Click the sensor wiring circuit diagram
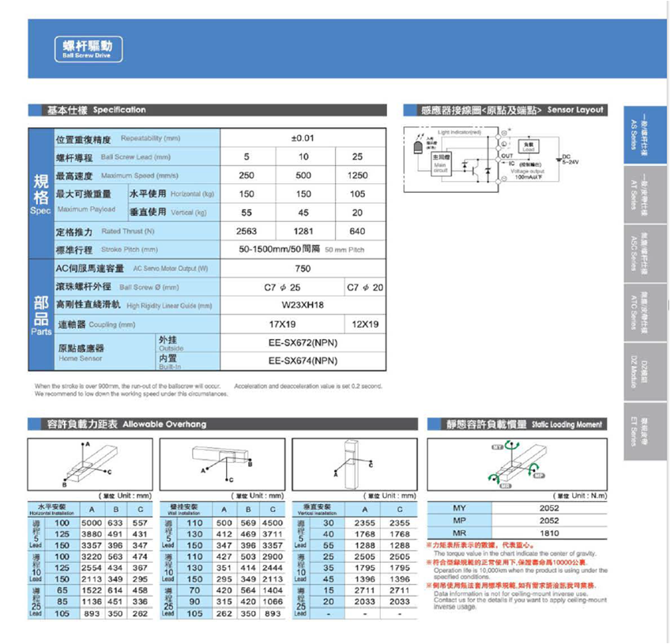The height and width of the screenshot is (644, 670). [x=490, y=160]
